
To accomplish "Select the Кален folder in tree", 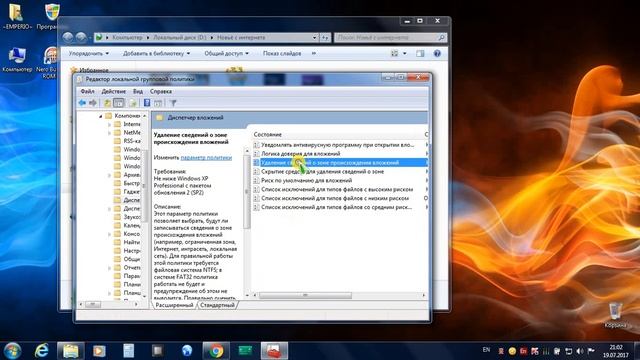I will click(127, 225).
